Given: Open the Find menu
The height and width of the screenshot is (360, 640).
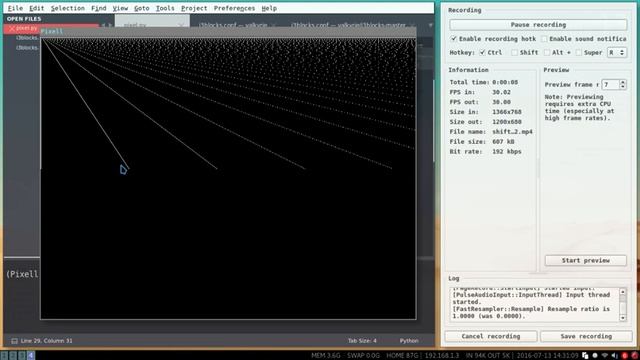Looking at the screenshot, I should pyautogui.click(x=98, y=8).
